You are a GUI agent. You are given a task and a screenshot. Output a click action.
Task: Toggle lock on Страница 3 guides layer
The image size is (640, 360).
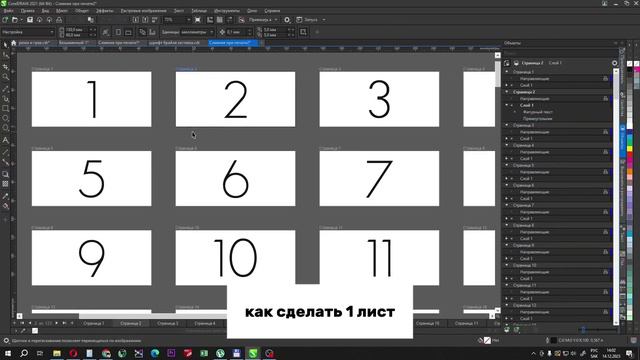point(605,132)
